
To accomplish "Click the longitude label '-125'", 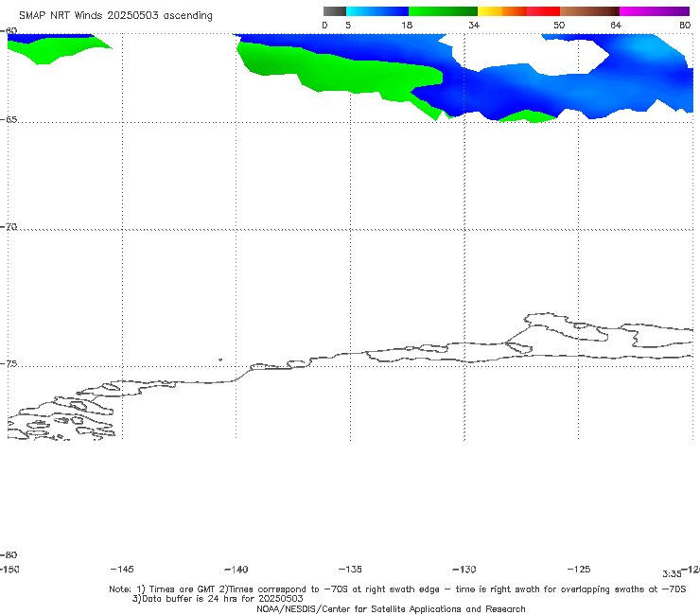I will (x=579, y=569).
